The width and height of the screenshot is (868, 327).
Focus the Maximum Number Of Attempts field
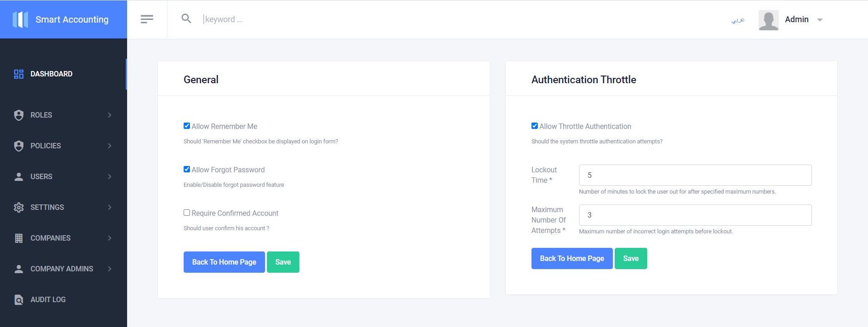(695, 215)
